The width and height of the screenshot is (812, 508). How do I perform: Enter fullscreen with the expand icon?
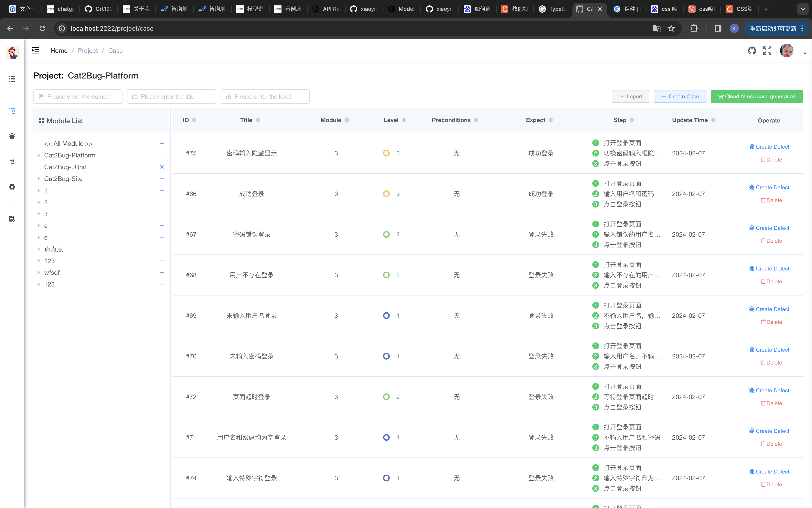coord(767,50)
